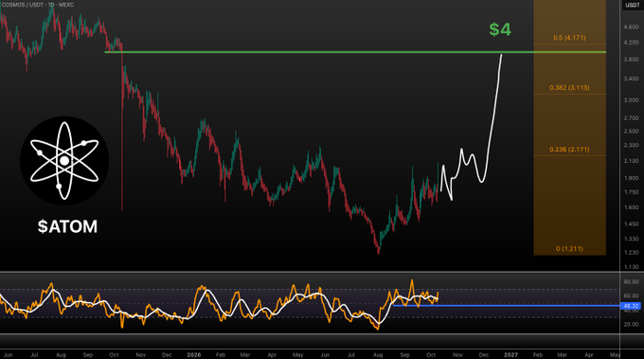The image size is (644, 359).
Task: Click the 4.600 price axis label
Action: point(631,27)
